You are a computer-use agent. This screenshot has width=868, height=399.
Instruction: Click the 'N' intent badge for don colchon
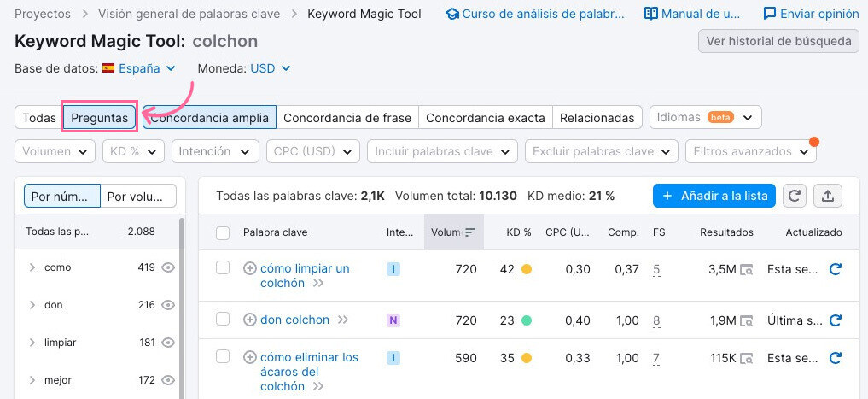(x=393, y=320)
